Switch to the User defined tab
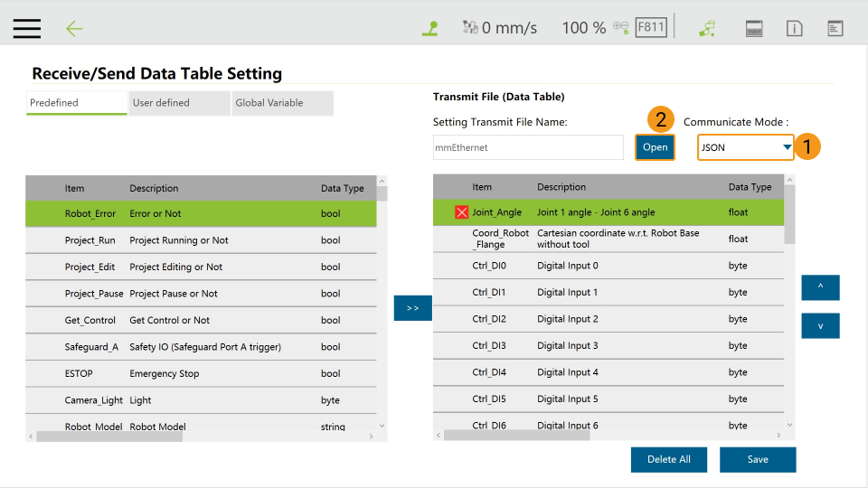This screenshot has height=488, width=868. 179,103
